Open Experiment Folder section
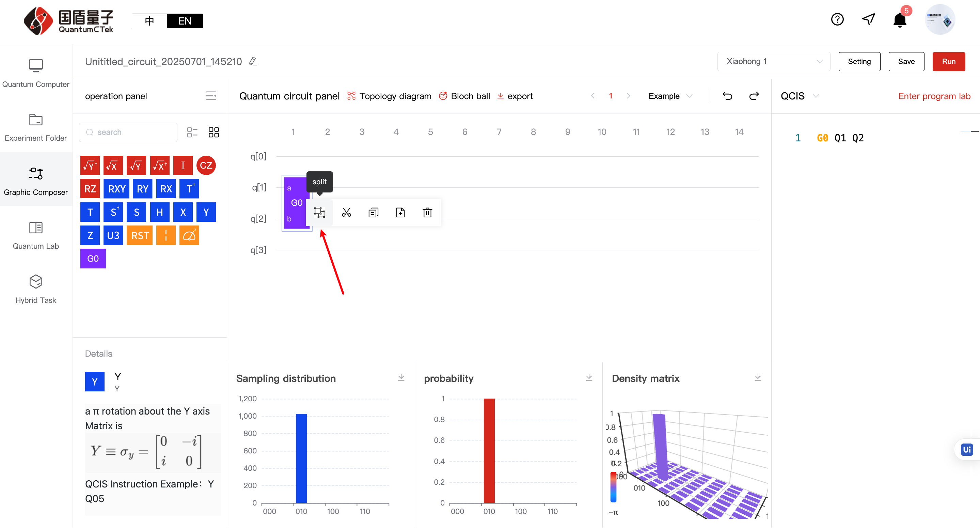 36,127
